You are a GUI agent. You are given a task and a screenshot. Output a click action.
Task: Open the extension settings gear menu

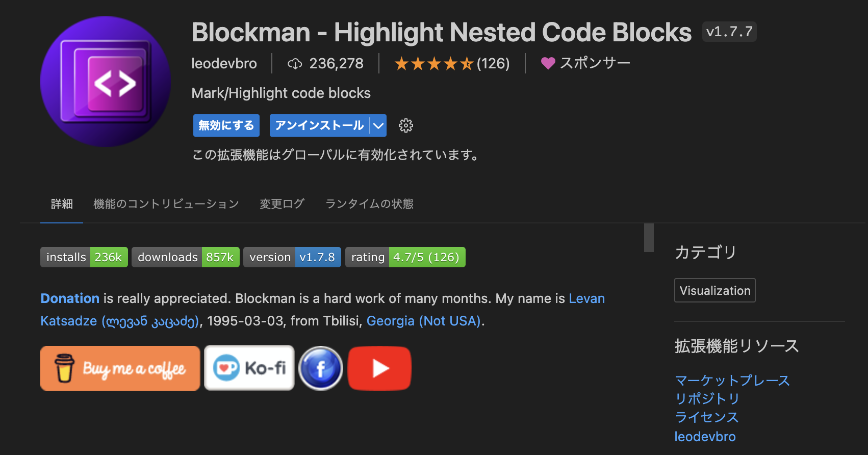pyautogui.click(x=405, y=125)
